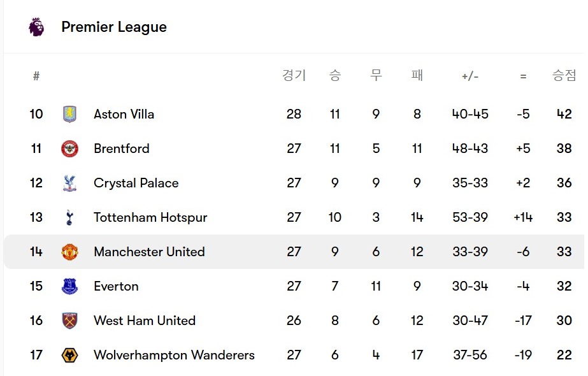Sort by the 경기 matches column header

[x=294, y=76]
